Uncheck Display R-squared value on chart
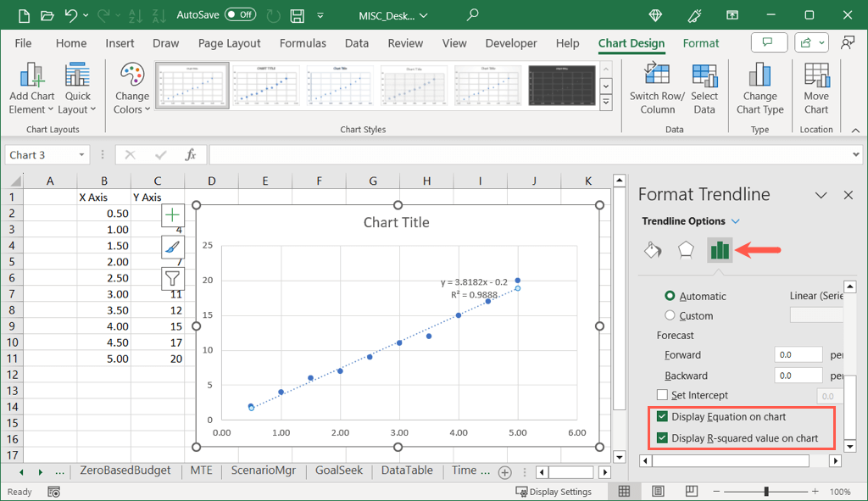868x501 pixels. tap(663, 438)
